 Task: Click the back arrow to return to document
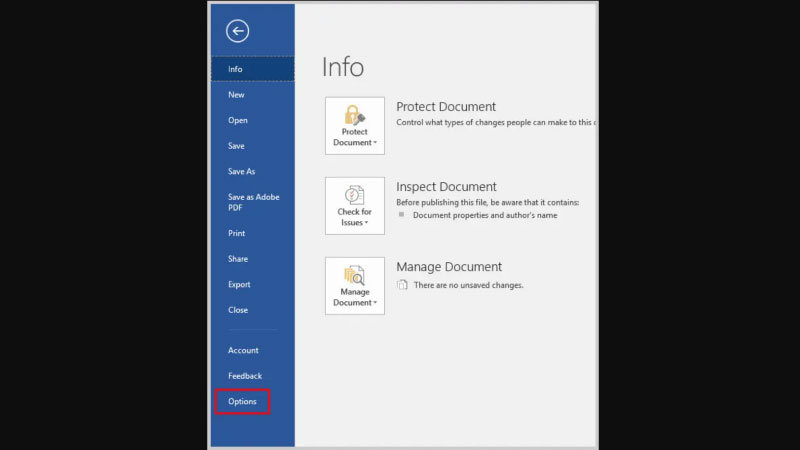click(x=237, y=31)
